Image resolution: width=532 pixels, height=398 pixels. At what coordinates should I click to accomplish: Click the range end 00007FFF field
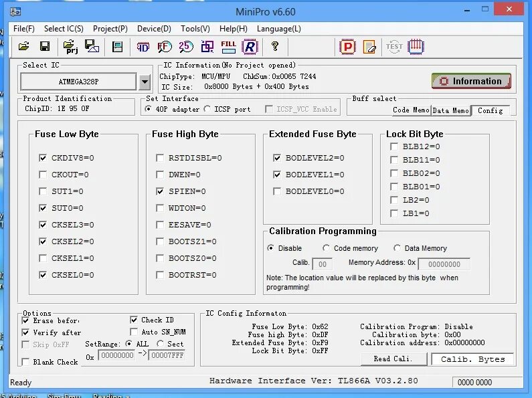click(167, 355)
